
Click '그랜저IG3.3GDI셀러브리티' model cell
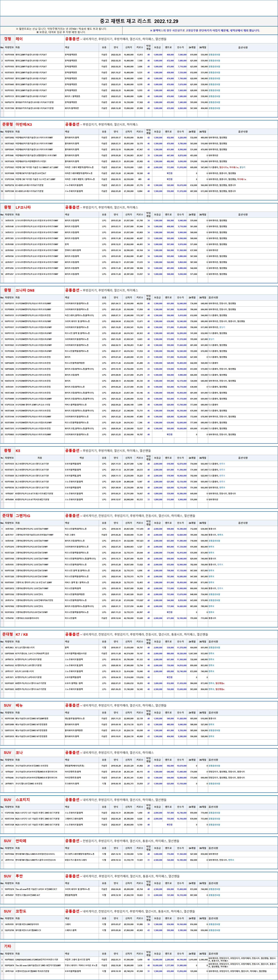tap(27, 618)
